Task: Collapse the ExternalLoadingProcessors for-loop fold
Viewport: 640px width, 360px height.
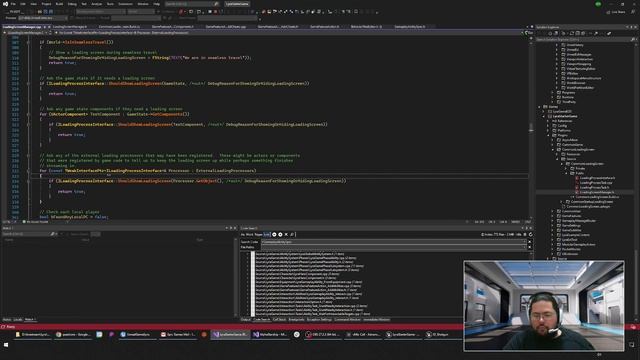Action: pyautogui.click(x=28, y=171)
